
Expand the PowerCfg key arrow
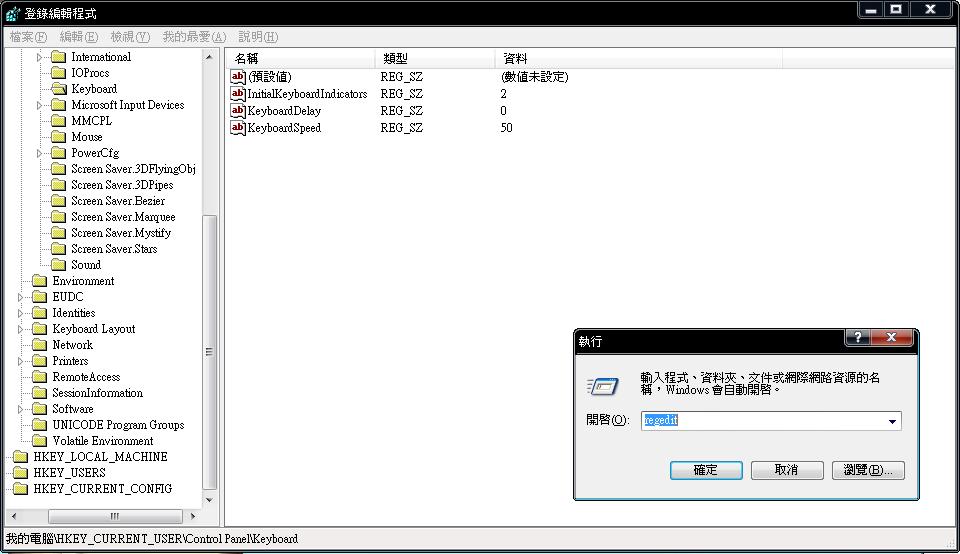pyautogui.click(x=40, y=153)
